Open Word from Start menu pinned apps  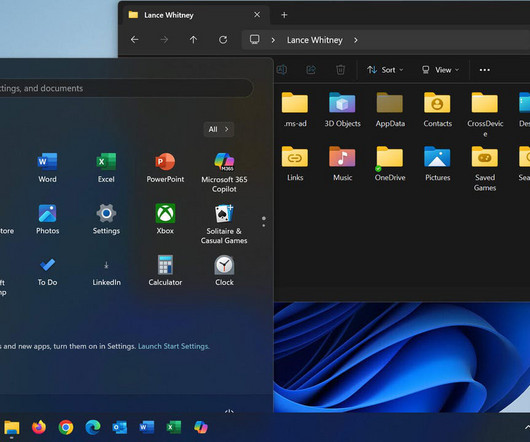click(x=47, y=168)
